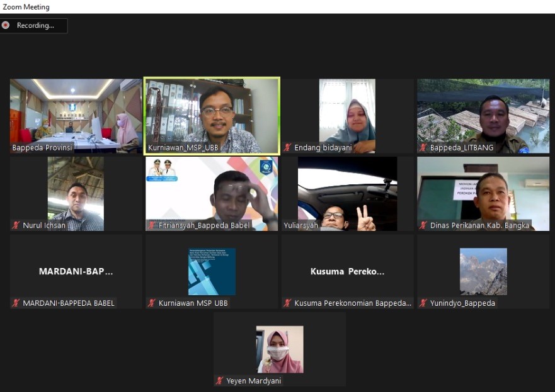Click the red recording indicator dot
The height and width of the screenshot is (392, 555).
6,25
